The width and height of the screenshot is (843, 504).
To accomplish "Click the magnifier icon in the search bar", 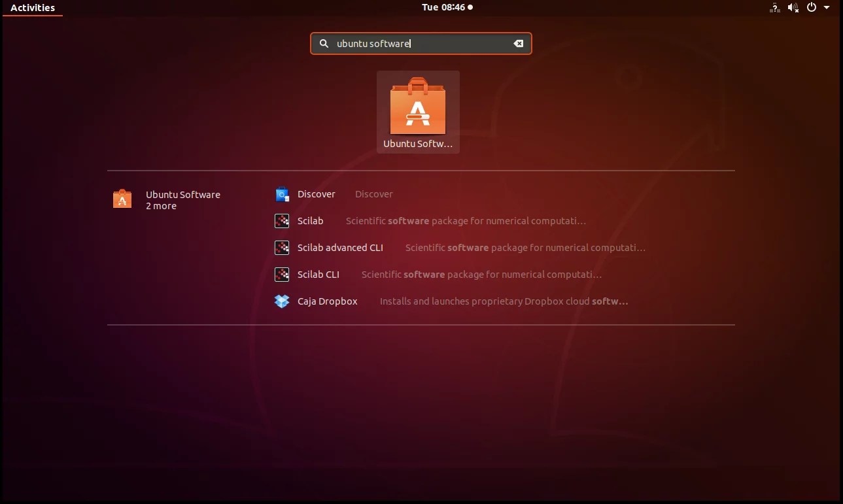I will (x=324, y=43).
